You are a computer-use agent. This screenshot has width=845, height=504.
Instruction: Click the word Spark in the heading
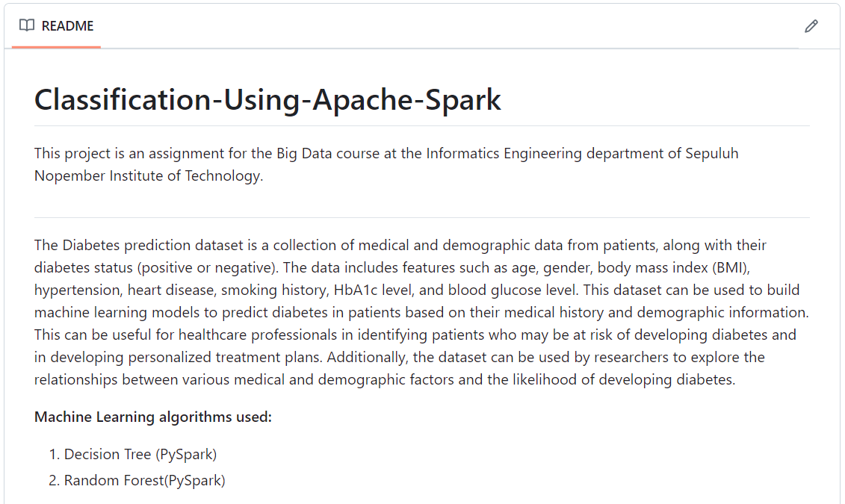(x=463, y=99)
